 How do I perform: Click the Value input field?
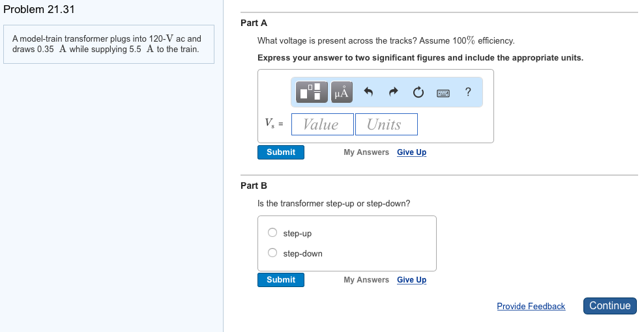pyautogui.click(x=322, y=124)
